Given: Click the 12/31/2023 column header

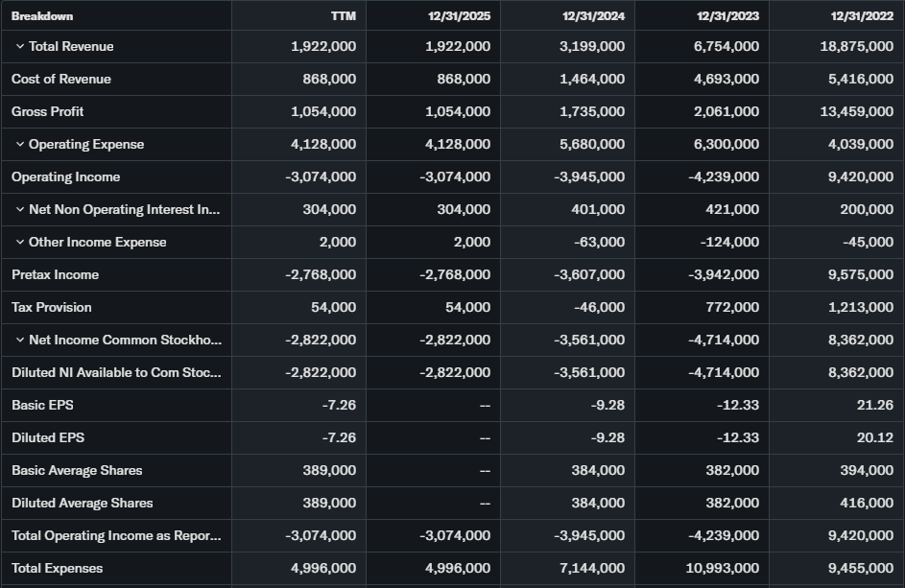Looking at the screenshot, I should tap(727, 15).
